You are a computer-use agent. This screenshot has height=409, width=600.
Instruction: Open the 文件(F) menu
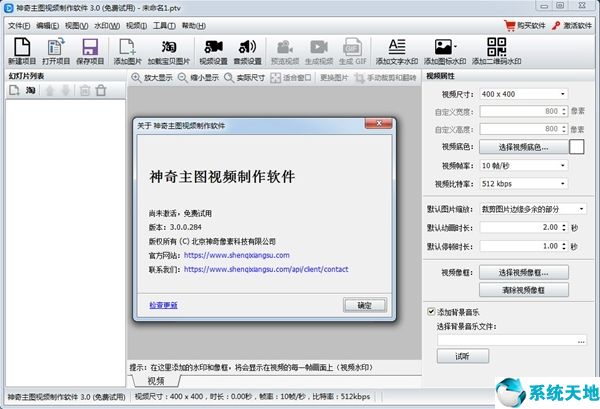(19, 26)
